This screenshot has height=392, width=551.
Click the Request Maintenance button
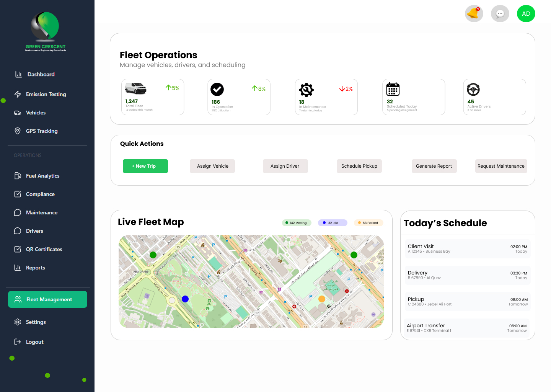tap(501, 166)
